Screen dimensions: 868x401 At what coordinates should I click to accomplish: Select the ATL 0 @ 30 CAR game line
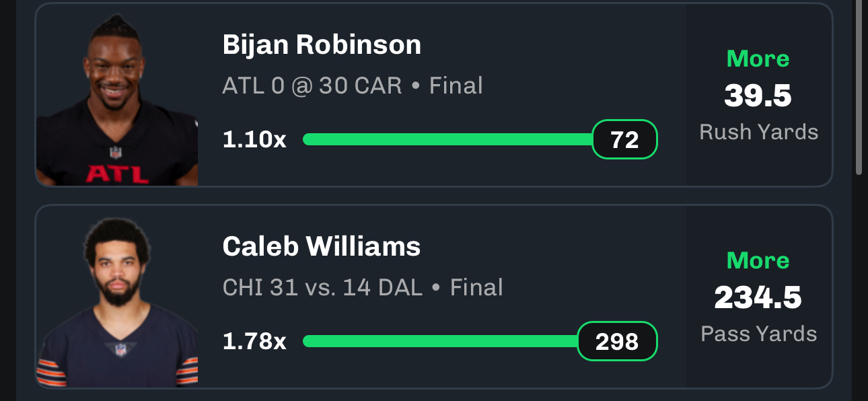point(353,85)
